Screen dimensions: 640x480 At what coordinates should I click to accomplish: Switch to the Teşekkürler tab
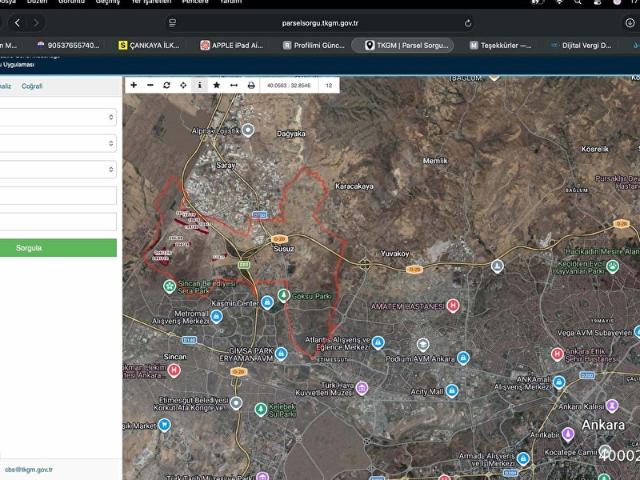point(500,45)
